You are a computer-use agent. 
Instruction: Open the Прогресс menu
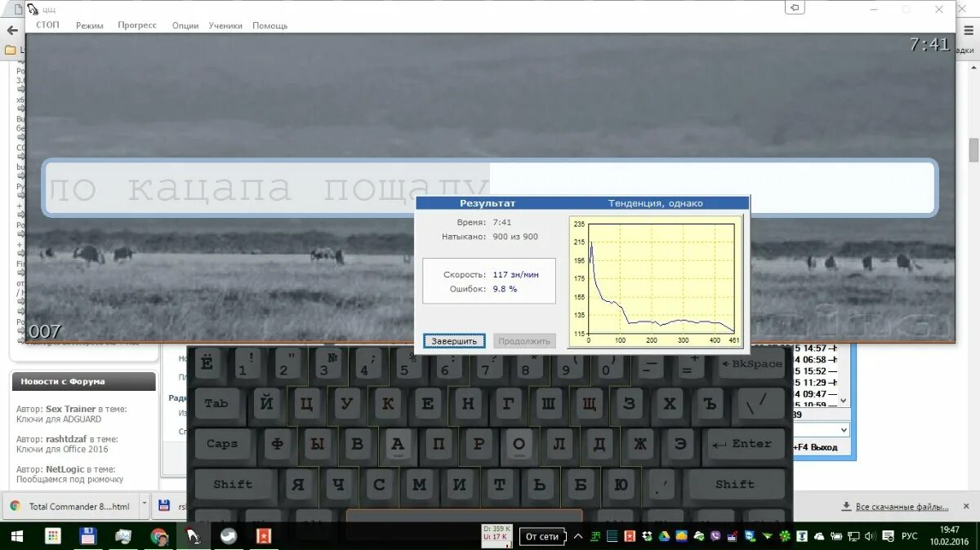(x=137, y=25)
